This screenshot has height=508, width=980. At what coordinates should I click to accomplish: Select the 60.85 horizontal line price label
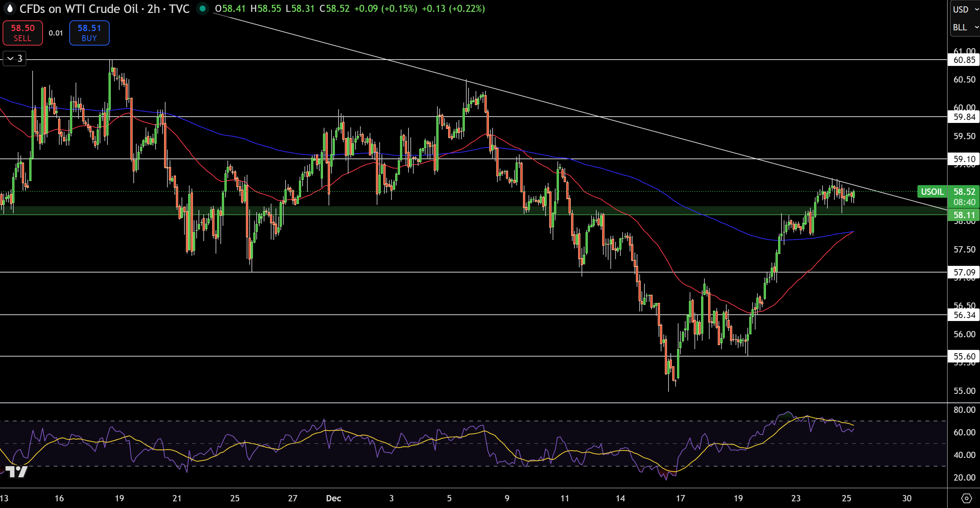(x=964, y=60)
